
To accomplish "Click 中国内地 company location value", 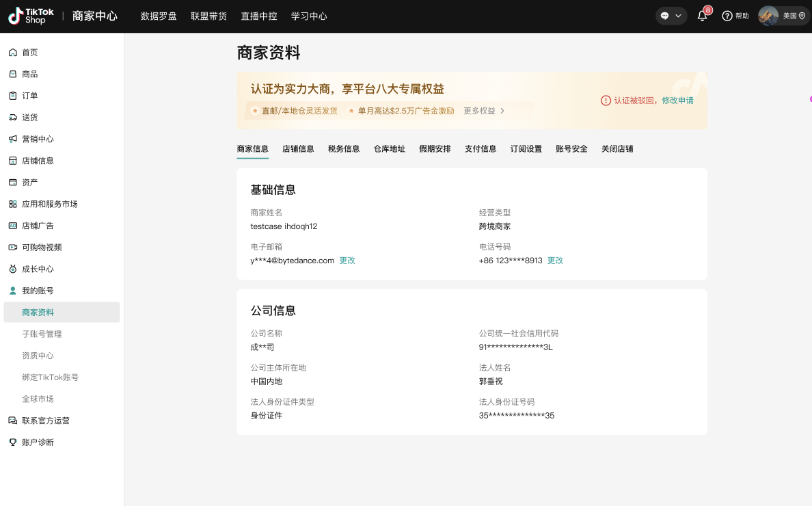I will coord(267,382).
